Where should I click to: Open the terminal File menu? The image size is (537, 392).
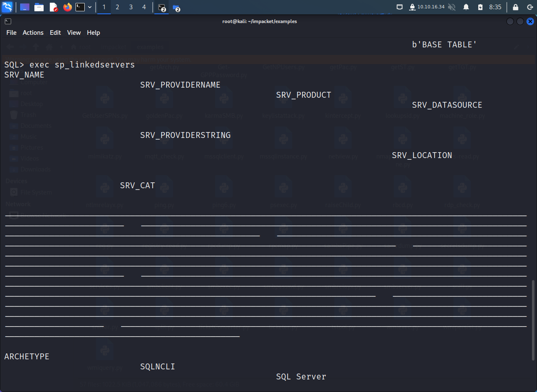click(11, 33)
